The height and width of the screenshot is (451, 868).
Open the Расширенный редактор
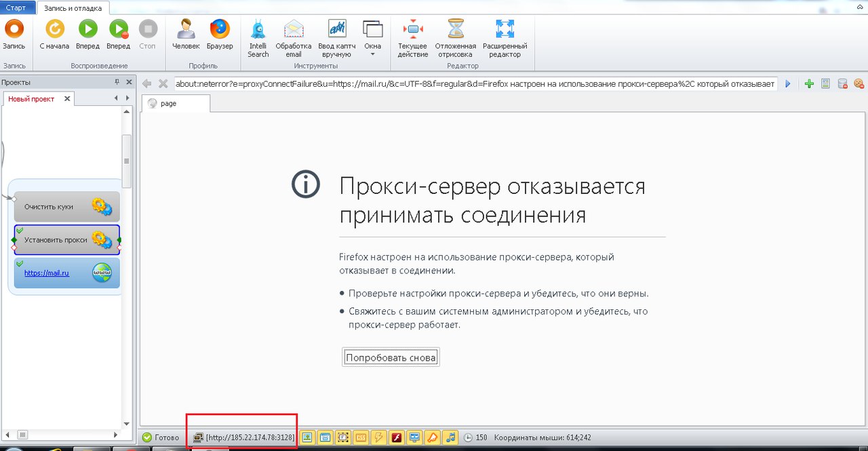[x=505, y=39]
